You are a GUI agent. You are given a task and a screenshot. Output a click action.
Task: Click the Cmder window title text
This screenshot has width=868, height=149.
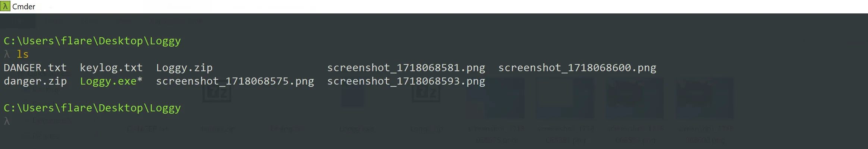tap(24, 7)
